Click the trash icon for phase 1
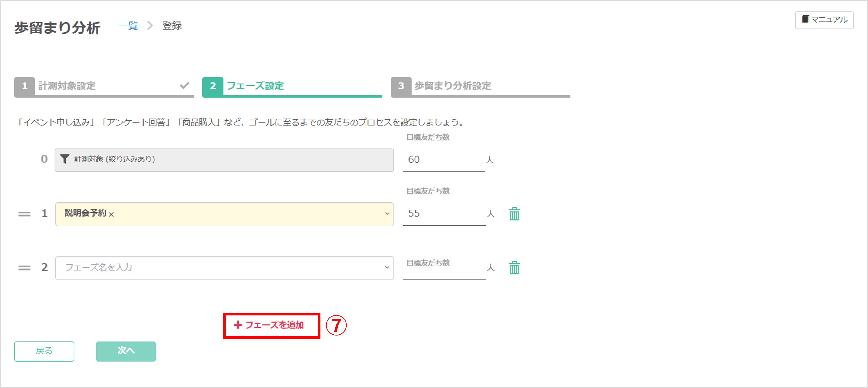 pyautogui.click(x=514, y=214)
